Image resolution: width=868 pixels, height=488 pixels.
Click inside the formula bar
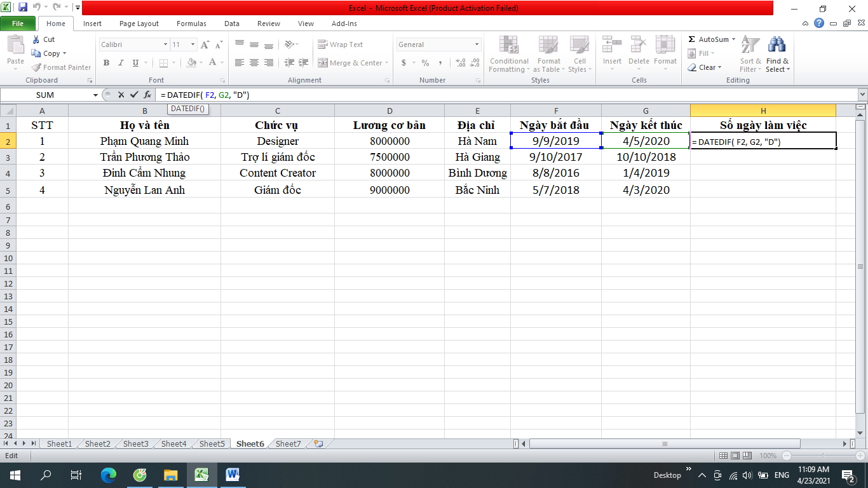click(506, 95)
